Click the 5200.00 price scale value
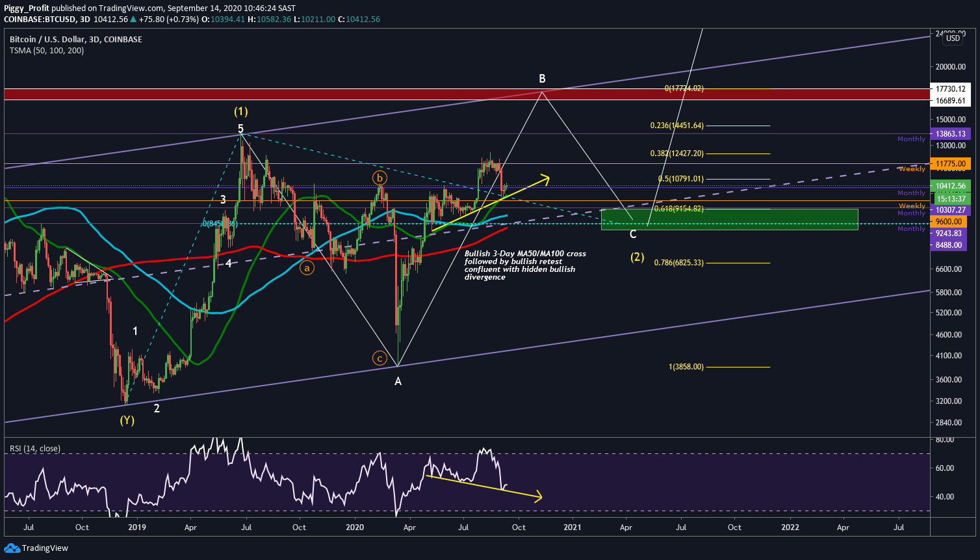The width and height of the screenshot is (980, 560). (950, 313)
